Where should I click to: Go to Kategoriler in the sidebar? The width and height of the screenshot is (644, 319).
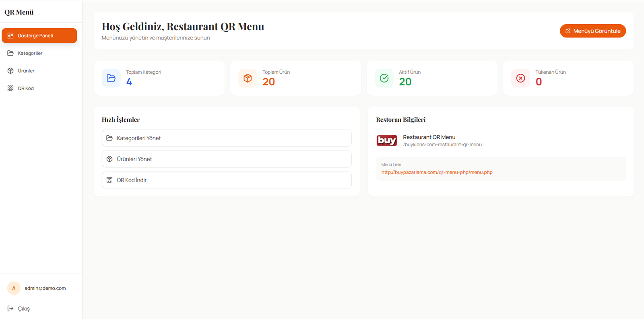pyautogui.click(x=30, y=53)
